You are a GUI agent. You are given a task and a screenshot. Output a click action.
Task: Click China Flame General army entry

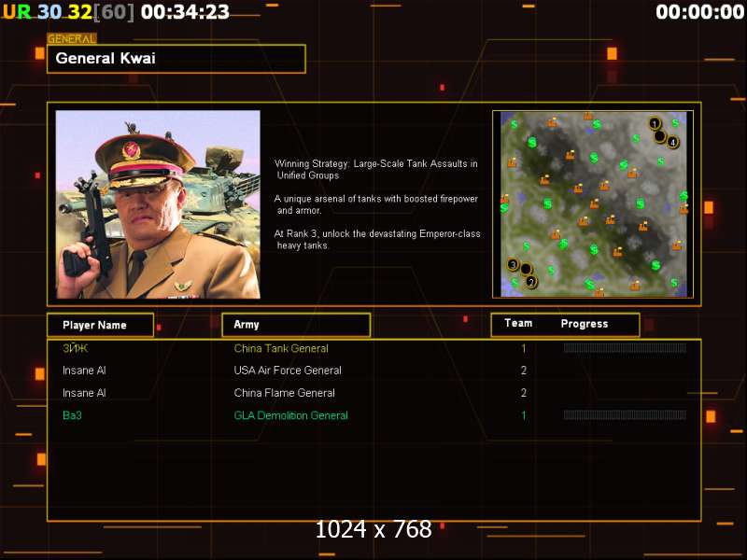click(285, 393)
